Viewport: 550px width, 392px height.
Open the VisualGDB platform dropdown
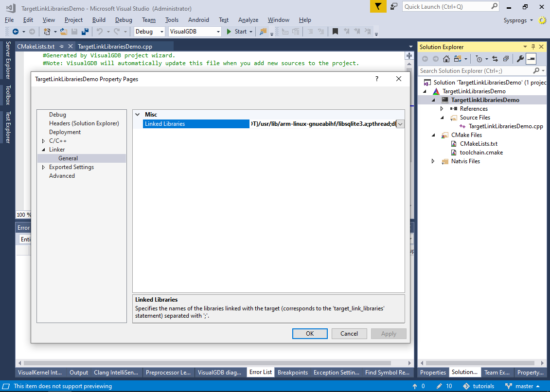click(218, 32)
